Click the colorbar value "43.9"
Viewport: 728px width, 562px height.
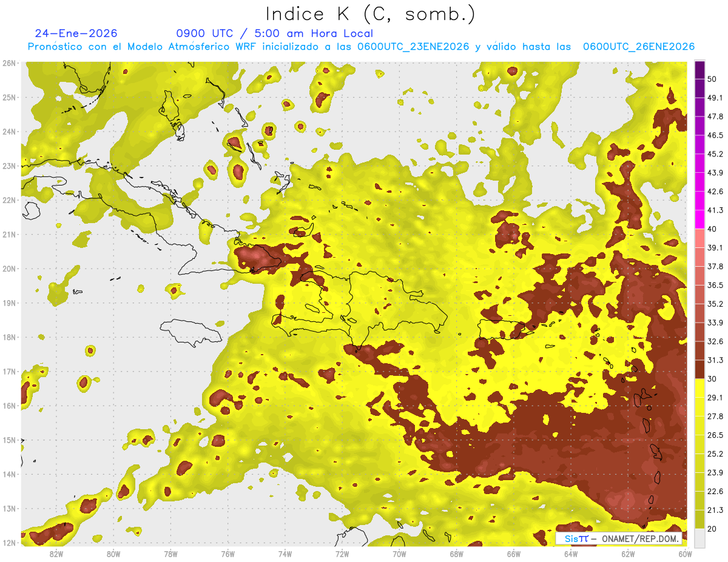tap(716, 173)
